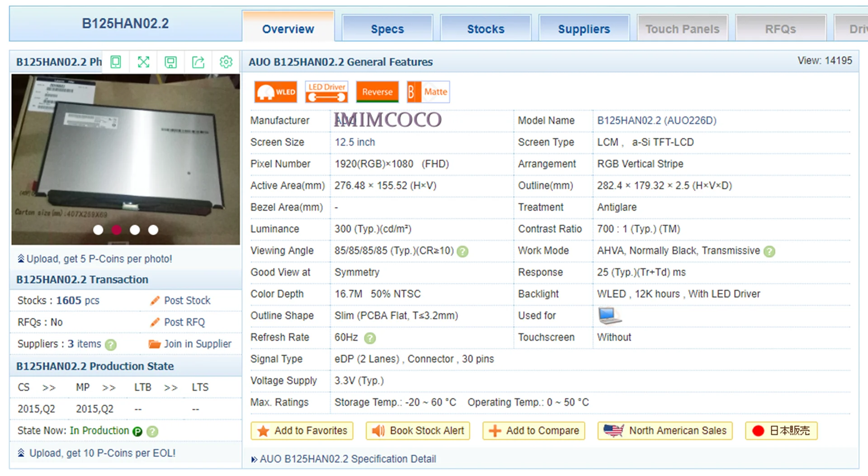Click the In Production state text

(99, 431)
